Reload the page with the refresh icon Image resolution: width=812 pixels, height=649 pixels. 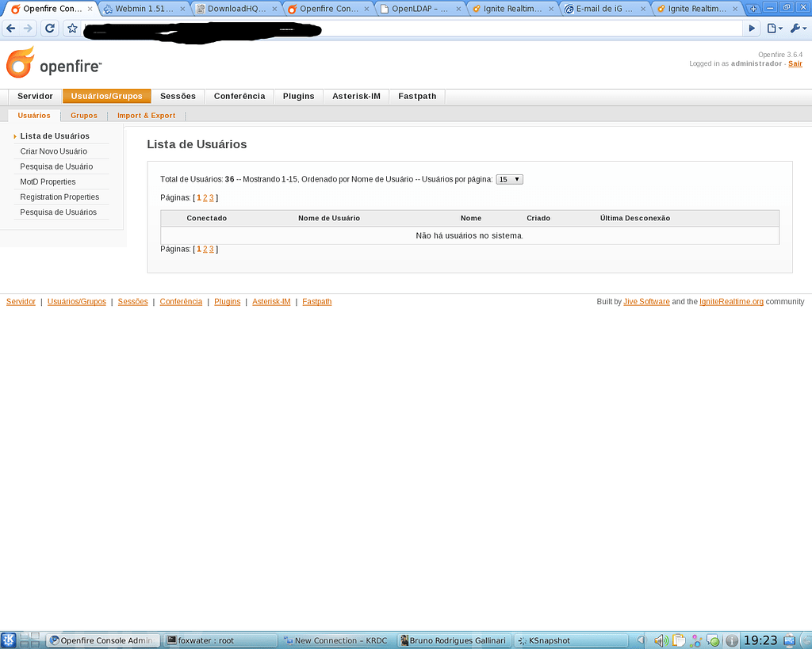pyautogui.click(x=49, y=28)
